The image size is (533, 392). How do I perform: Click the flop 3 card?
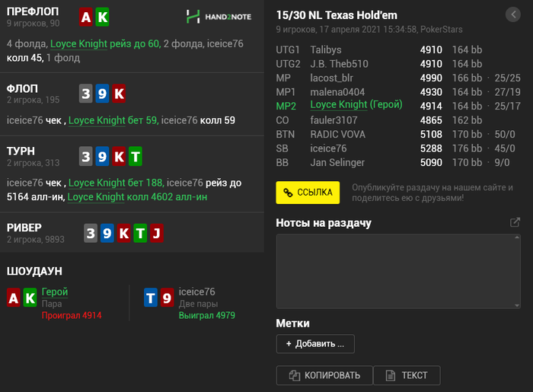tap(86, 94)
